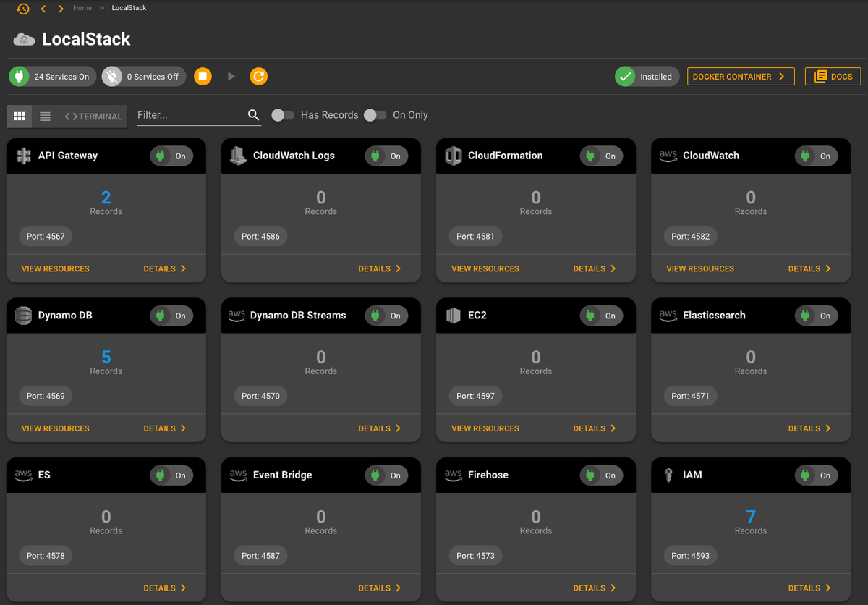View Resources for CloudWatch
This screenshot has width=868, height=605.
point(700,268)
